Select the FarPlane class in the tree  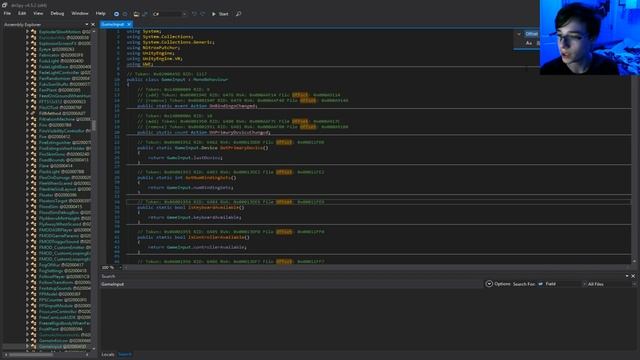[x=60, y=90]
